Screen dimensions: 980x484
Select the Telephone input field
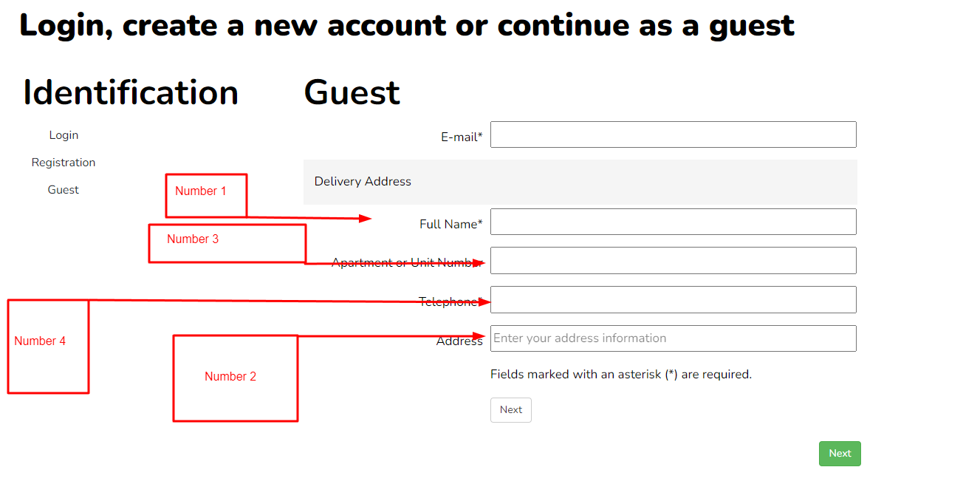(673, 299)
